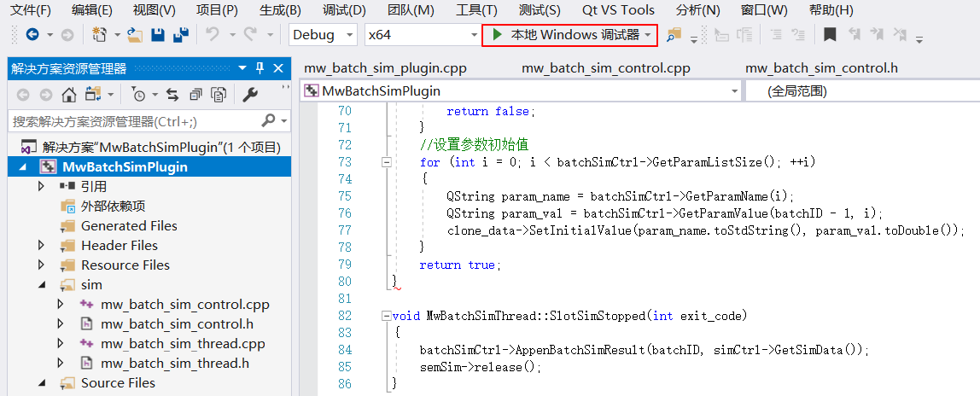The height and width of the screenshot is (396, 980).
Task: Click the Undo arrow icon
Action: pyautogui.click(x=212, y=35)
